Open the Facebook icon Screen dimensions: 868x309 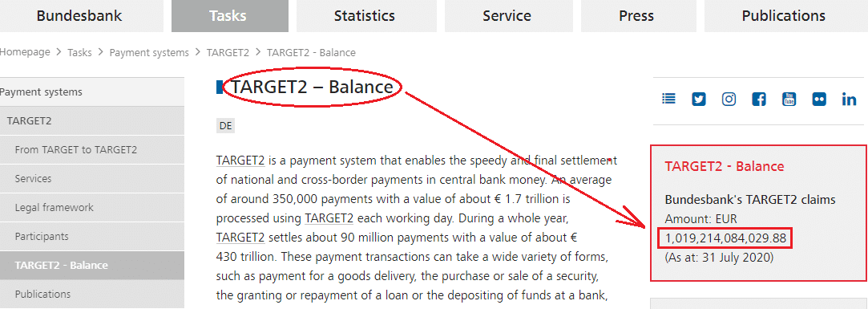click(x=759, y=100)
